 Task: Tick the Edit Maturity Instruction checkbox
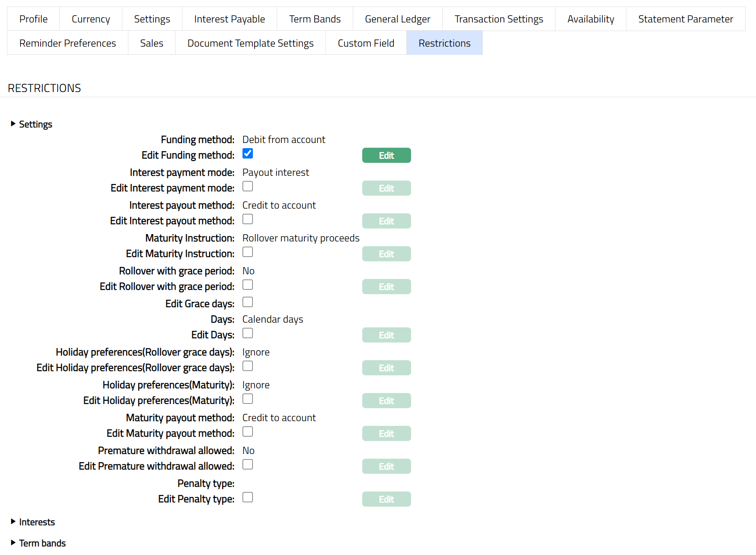248,252
